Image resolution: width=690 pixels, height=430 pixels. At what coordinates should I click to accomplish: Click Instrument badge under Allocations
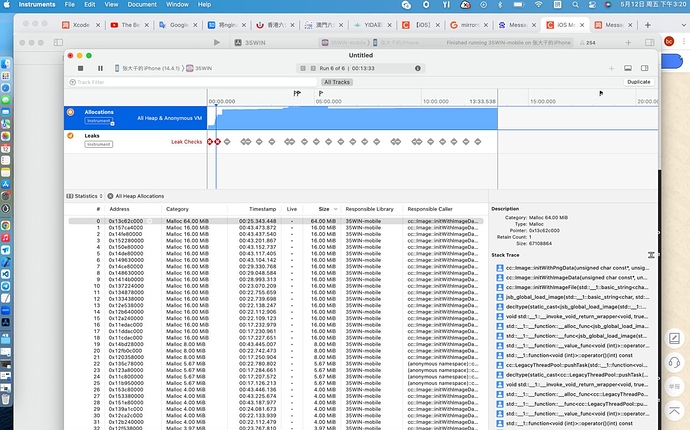pyautogui.click(x=99, y=121)
